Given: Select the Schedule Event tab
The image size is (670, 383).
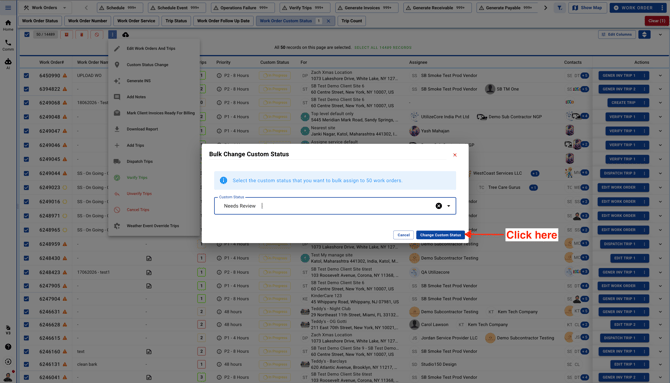Looking at the screenshot, I should click(177, 8).
